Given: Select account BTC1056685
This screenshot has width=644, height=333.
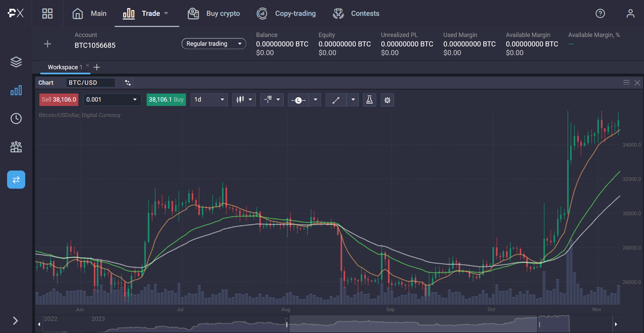Looking at the screenshot, I should pyautogui.click(x=95, y=45).
